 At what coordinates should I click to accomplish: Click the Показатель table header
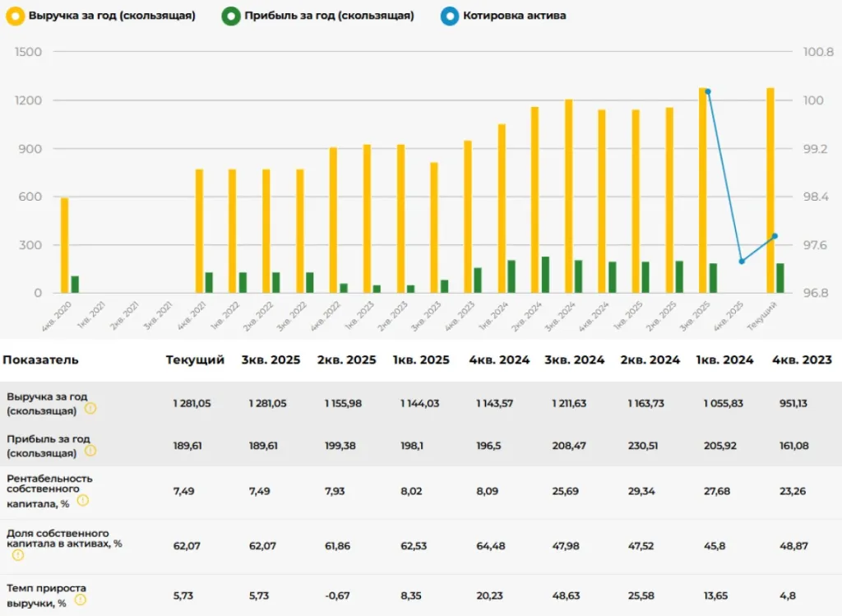(41, 360)
